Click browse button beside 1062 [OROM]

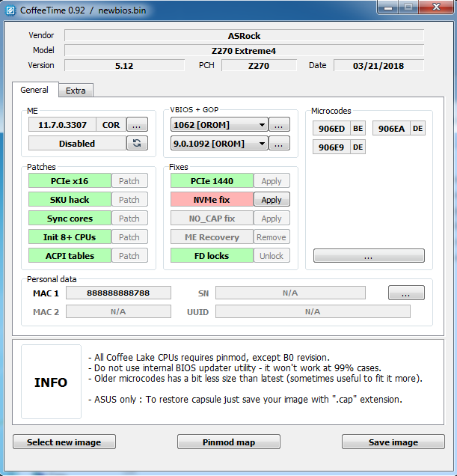pos(279,124)
